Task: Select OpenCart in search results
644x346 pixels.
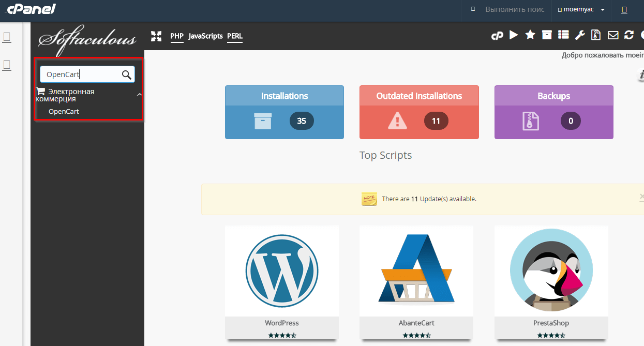Action: click(x=64, y=111)
